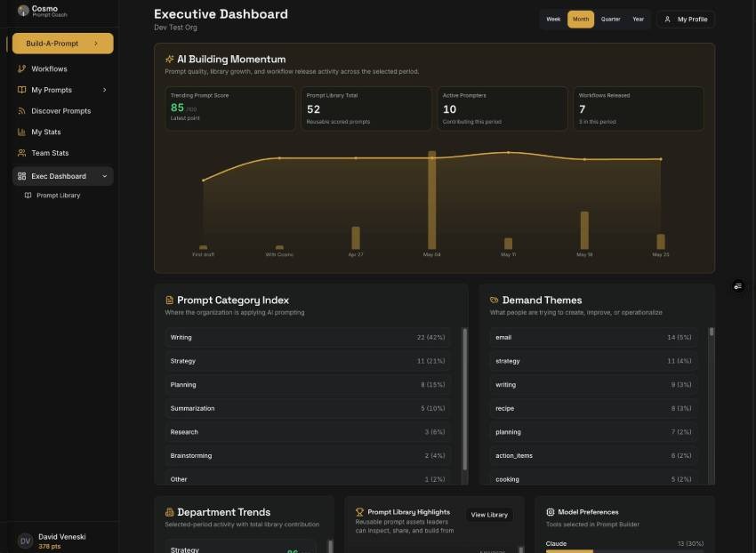Click the Apr 27 bar in chart
756x553 pixels.
[356, 237]
